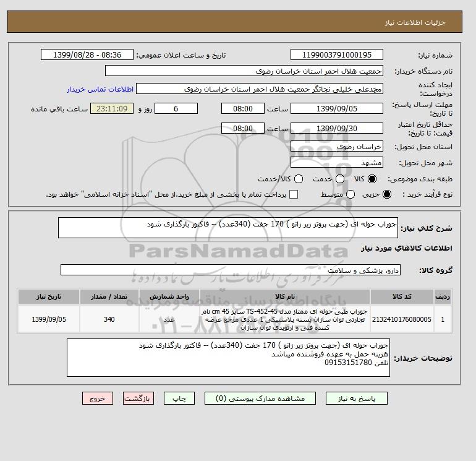476x461 pixels.
Task: Click the remaining days field showing 6
Action: point(176,108)
